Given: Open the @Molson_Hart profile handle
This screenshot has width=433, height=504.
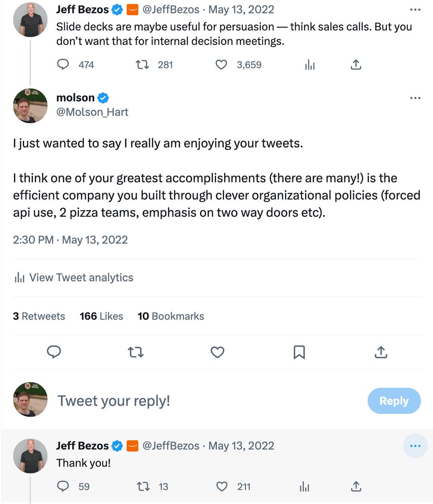Looking at the screenshot, I should click(x=92, y=112).
